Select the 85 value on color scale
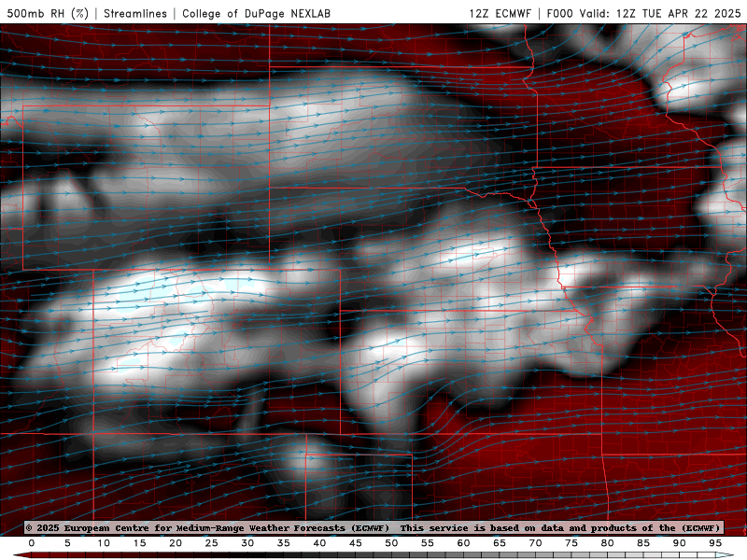This screenshot has height=560, width=747. [x=643, y=543]
